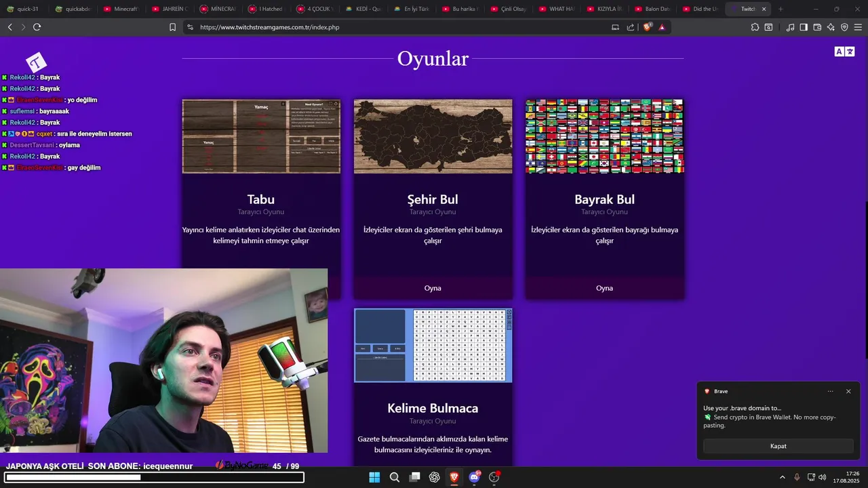Screen dimensions: 868x488
Task: Open Brave Rewards triangle icon
Action: [662, 27]
